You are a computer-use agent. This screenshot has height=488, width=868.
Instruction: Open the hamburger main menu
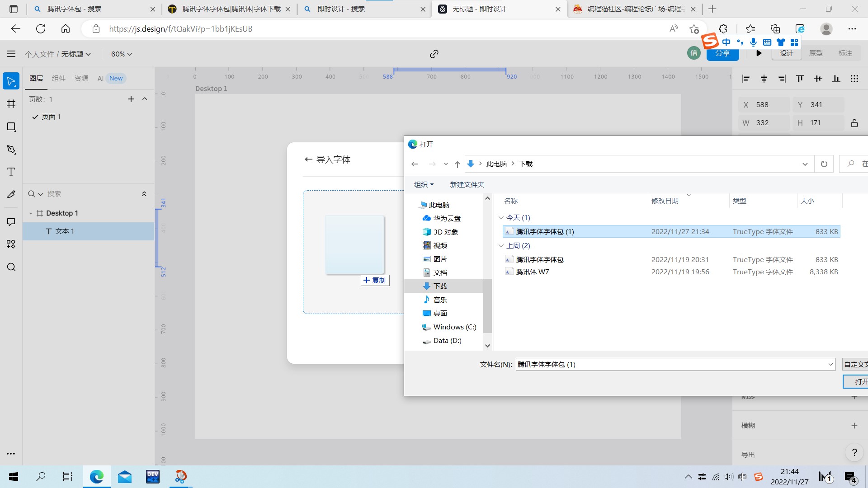point(11,54)
